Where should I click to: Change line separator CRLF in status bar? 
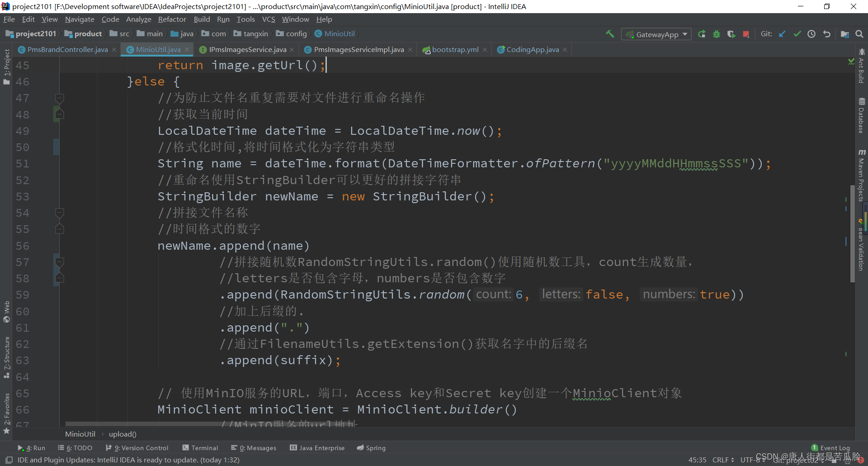point(723,460)
